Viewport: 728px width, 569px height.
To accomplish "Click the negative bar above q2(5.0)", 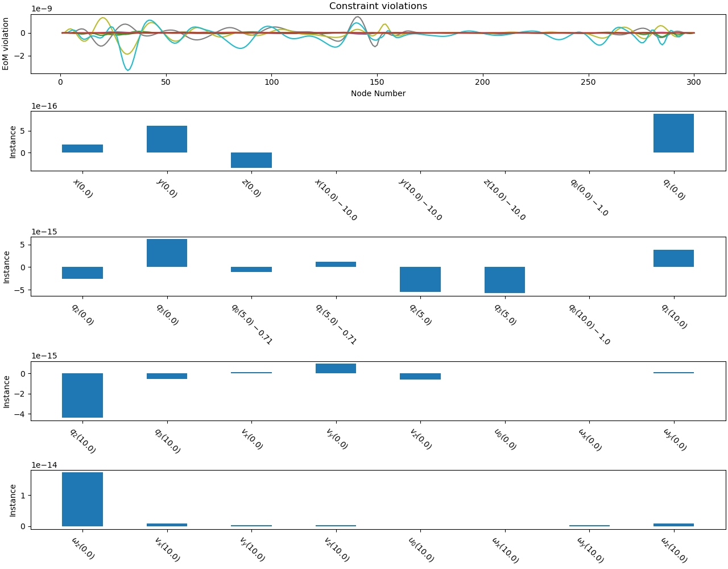I will (420, 279).
